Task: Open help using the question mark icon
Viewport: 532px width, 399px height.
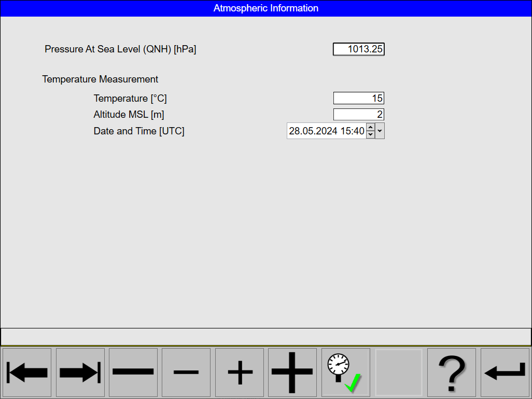Action: [x=451, y=372]
